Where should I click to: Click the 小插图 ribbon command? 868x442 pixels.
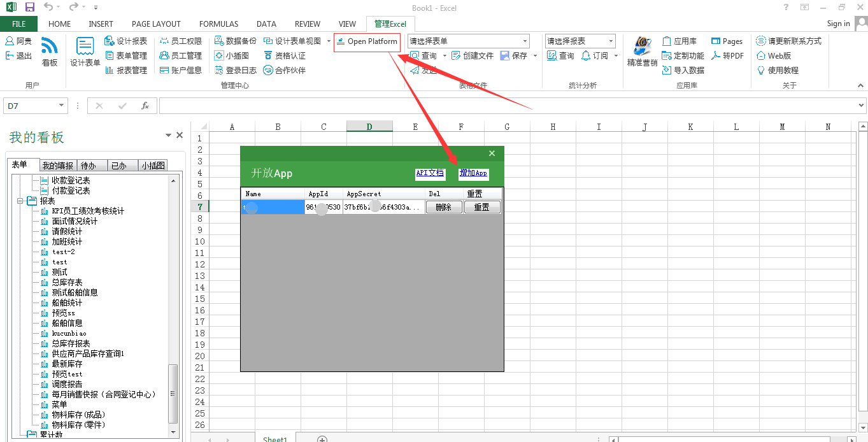[x=232, y=55]
